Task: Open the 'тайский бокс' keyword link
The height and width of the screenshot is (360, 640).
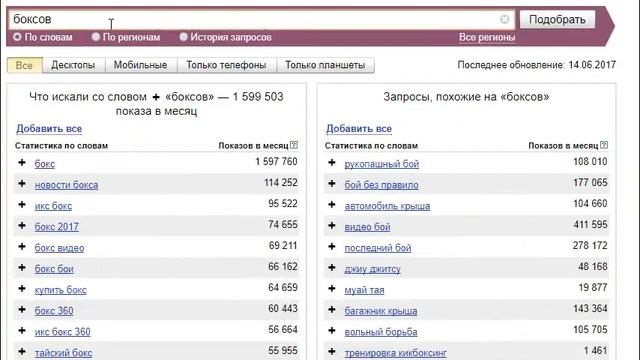Action: pos(63,353)
